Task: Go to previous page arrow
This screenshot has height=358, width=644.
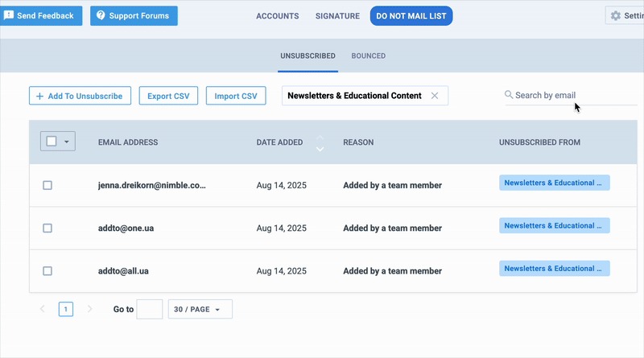Action: click(43, 309)
